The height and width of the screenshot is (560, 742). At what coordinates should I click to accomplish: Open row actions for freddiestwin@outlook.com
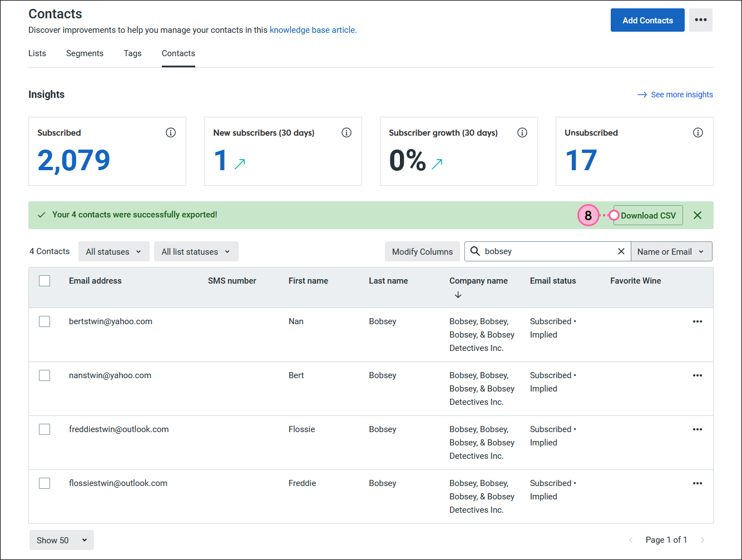coord(698,429)
